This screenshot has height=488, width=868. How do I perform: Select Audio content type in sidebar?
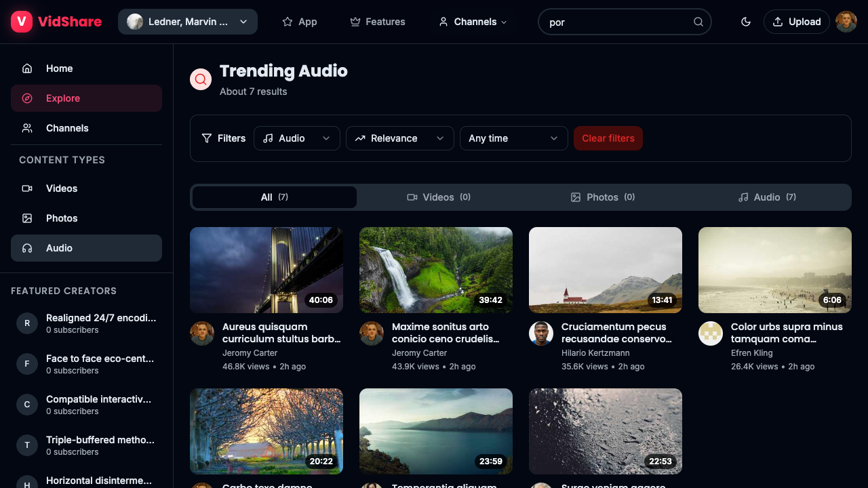pyautogui.click(x=86, y=248)
